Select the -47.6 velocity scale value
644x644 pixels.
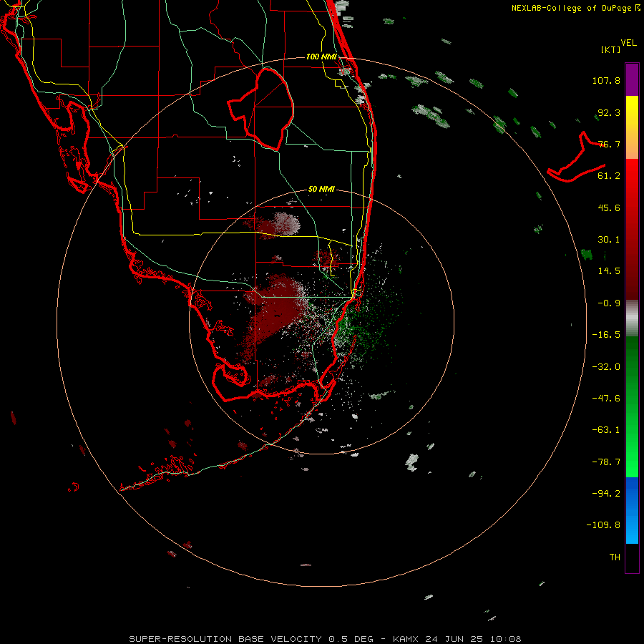pyautogui.click(x=606, y=399)
